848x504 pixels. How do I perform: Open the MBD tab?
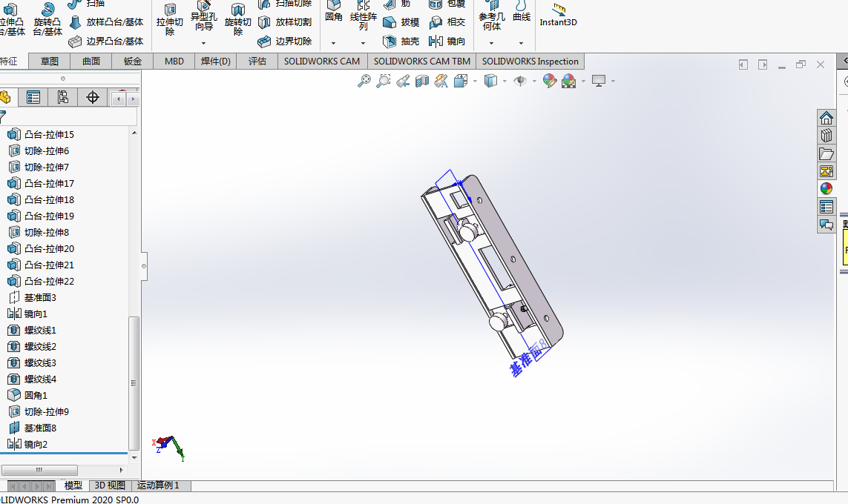174,61
